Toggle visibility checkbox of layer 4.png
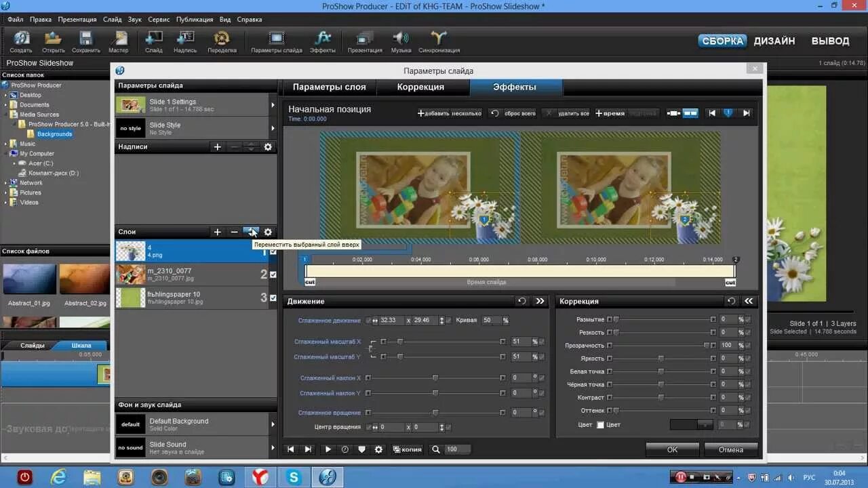The image size is (868, 488). click(x=273, y=251)
